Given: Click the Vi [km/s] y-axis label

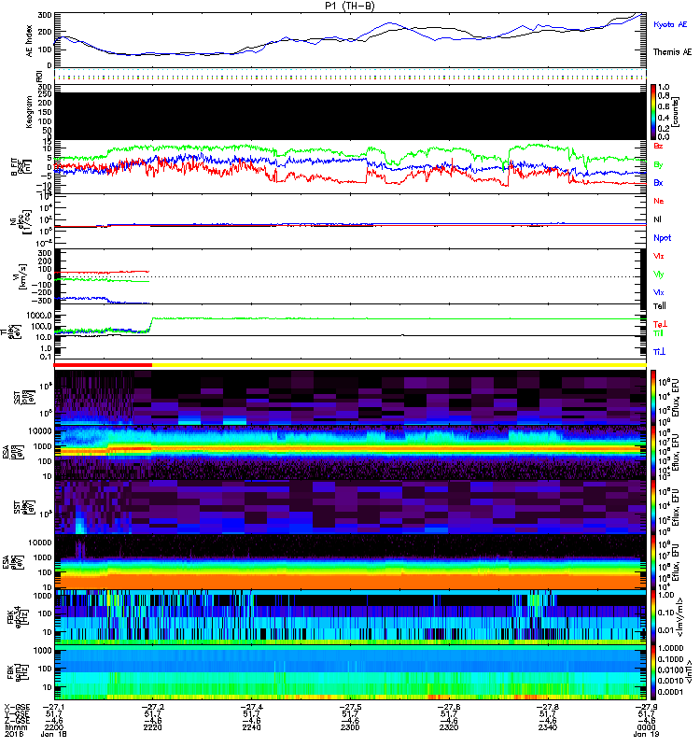Looking at the screenshot, I should click(21, 276).
